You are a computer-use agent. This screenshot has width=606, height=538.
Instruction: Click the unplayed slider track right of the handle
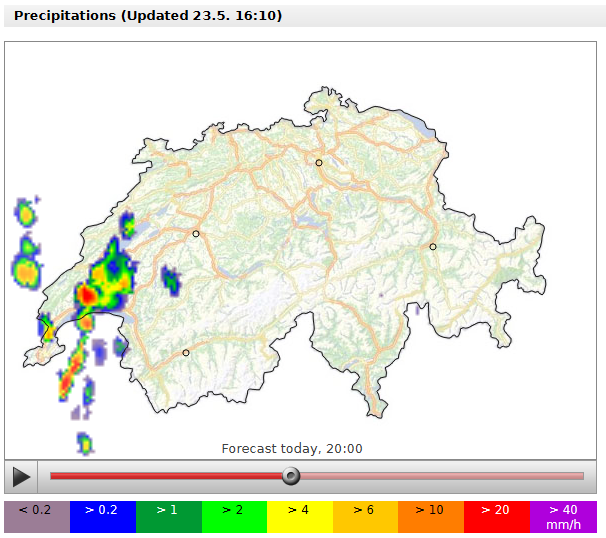pos(440,476)
